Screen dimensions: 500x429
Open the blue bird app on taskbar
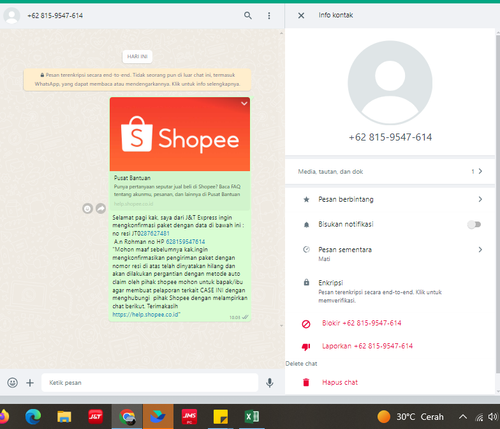point(158,417)
